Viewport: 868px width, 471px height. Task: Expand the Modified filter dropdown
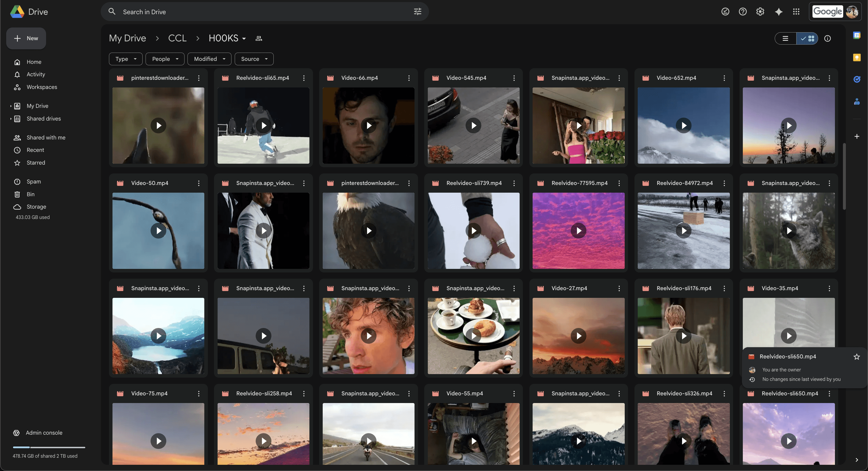[209, 59]
